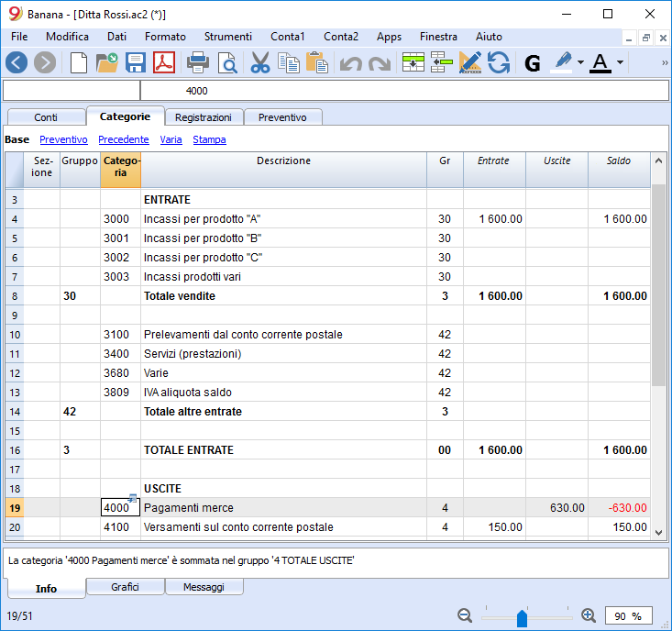
Task: Open the Stampa view link
Action: coord(210,139)
